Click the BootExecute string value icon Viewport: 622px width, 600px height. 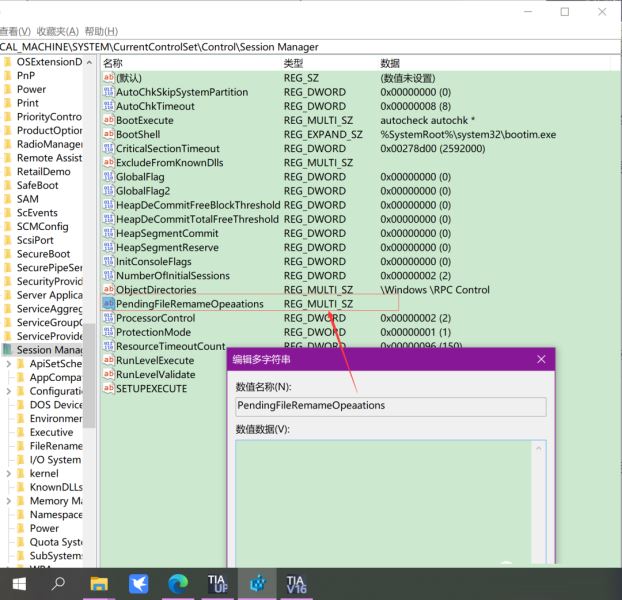click(108, 120)
